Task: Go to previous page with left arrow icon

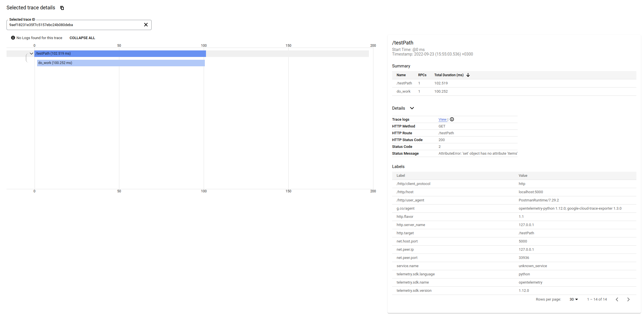Action: (617, 299)
